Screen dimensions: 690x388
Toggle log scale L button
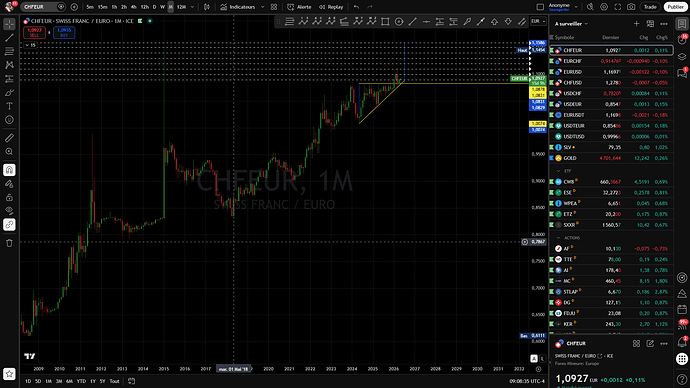542,359
